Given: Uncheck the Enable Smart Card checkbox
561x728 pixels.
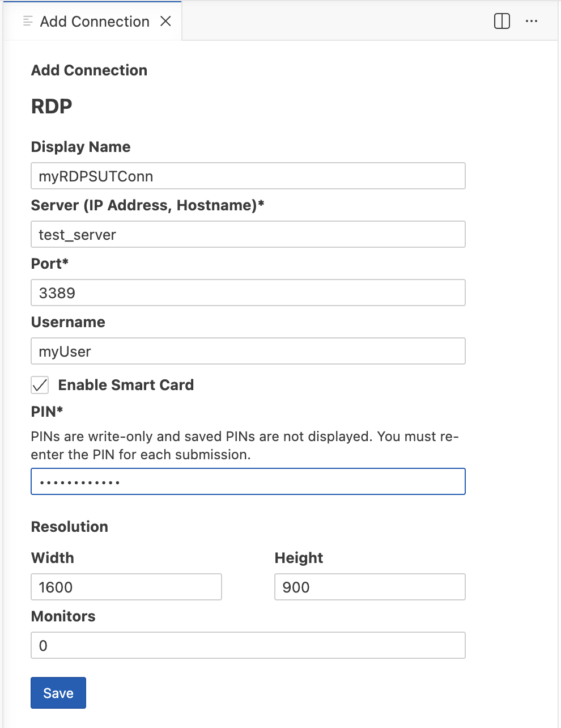Looking at the screenshot, I should (39, 385).
